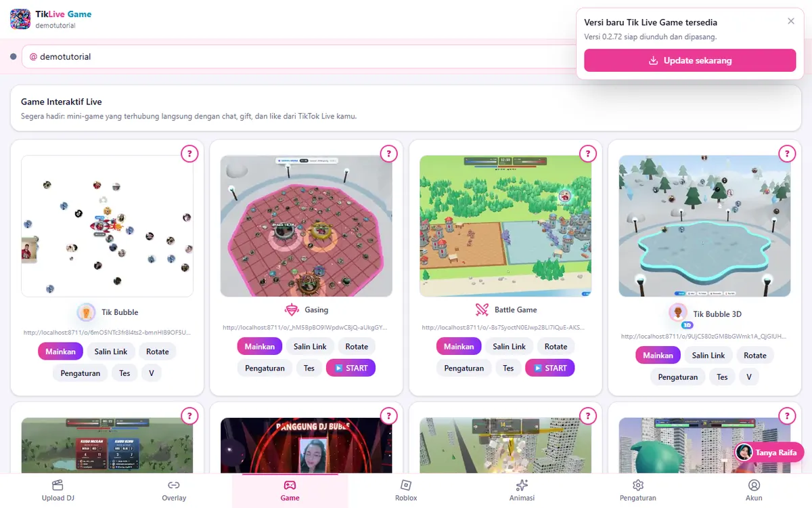
Task: Click the Tanya Raifa chat bubble
Action: 769,452
